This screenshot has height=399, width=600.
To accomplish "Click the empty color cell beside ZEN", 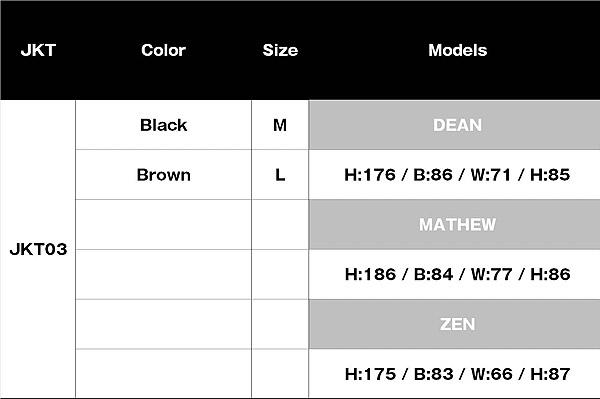I will pos(163,324).
